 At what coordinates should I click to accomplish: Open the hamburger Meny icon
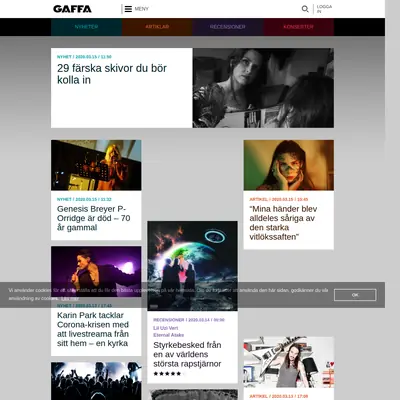pyautogui.click(x=128, y=9)
